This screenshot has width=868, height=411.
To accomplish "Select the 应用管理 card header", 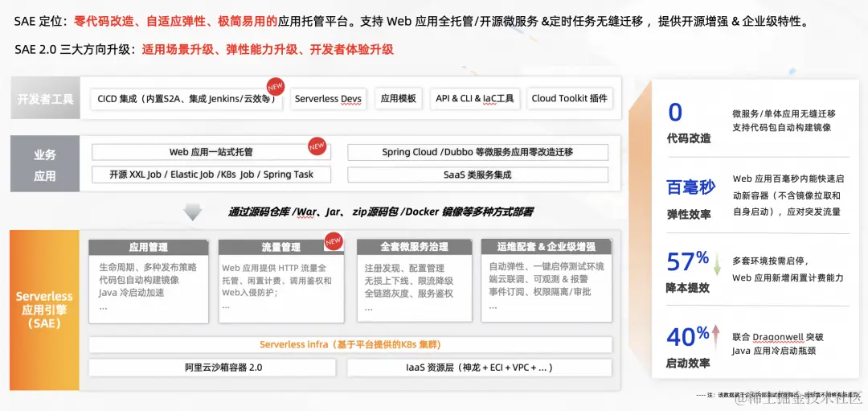I will pyautogui.click(x=149, y=247).
